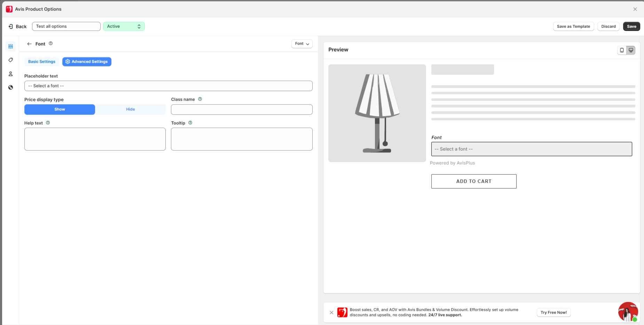This screenshot has width=644, height=325.
Task: Click the option sets icon in left sidebar
Action: point(10,46)
